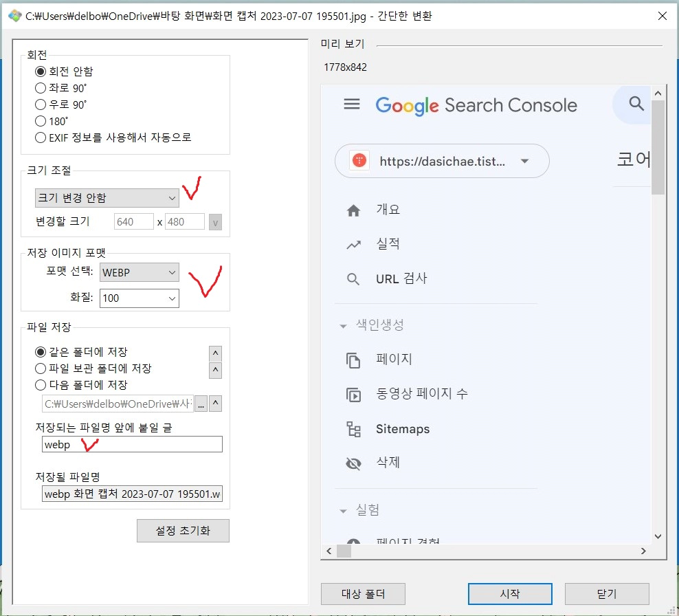Select the 좌로 90° rotation option
The image size is (679, 616).
point(41,88)
